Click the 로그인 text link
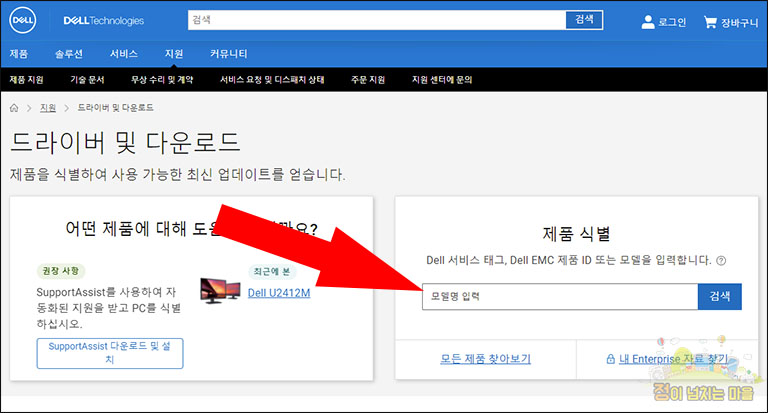768x413 pixels. (x=672, y=23)
